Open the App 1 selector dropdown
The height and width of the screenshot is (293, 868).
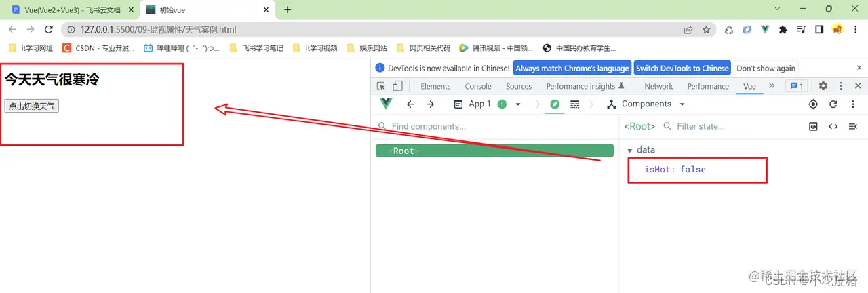487,104
